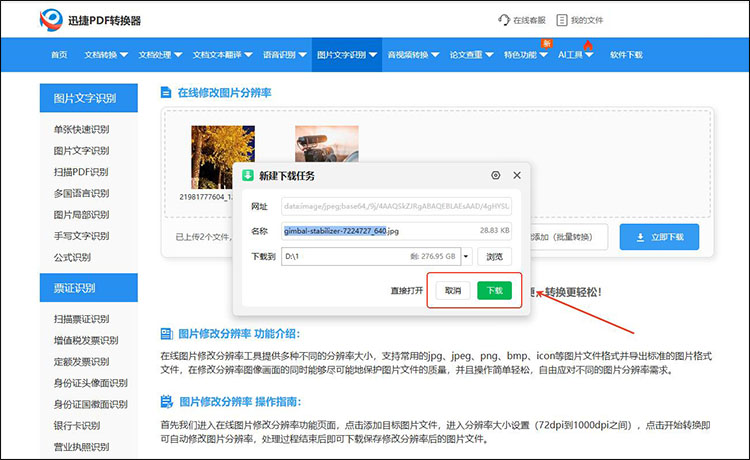This screenshot has width=750, height=460.
Task: Expand the 图片文字识别 nav menu
Action: pos(347,55)
